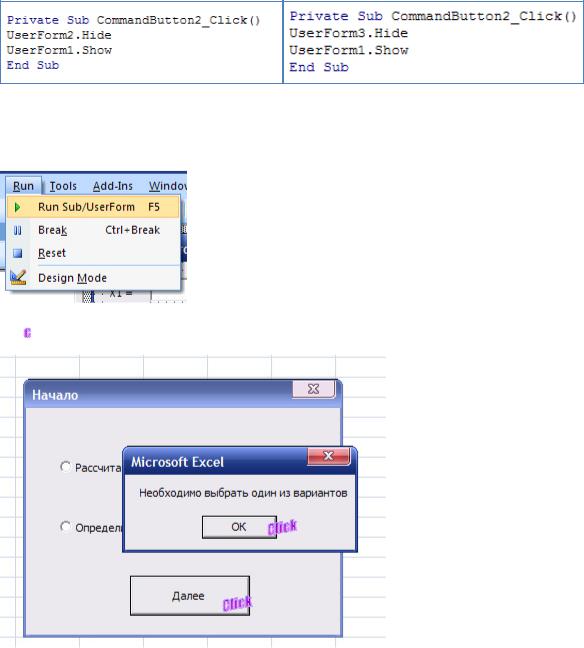Choose Run Sub/UserForm F5 entry
584x648 pixels.
(93, 207)
